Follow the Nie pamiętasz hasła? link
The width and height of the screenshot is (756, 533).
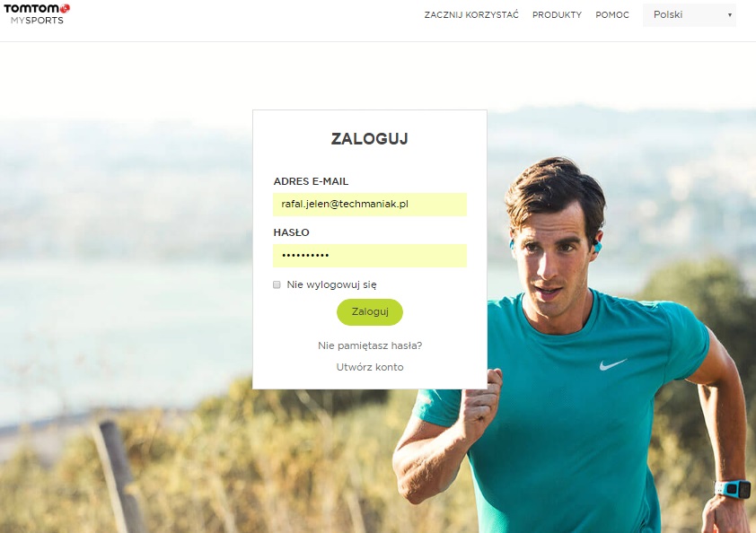tap(370, 345)
